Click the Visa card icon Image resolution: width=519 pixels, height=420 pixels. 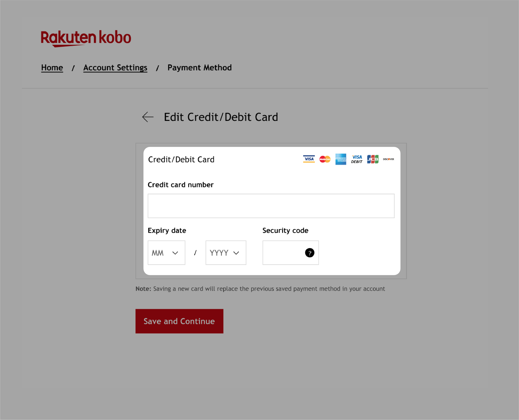click(309, 159)
